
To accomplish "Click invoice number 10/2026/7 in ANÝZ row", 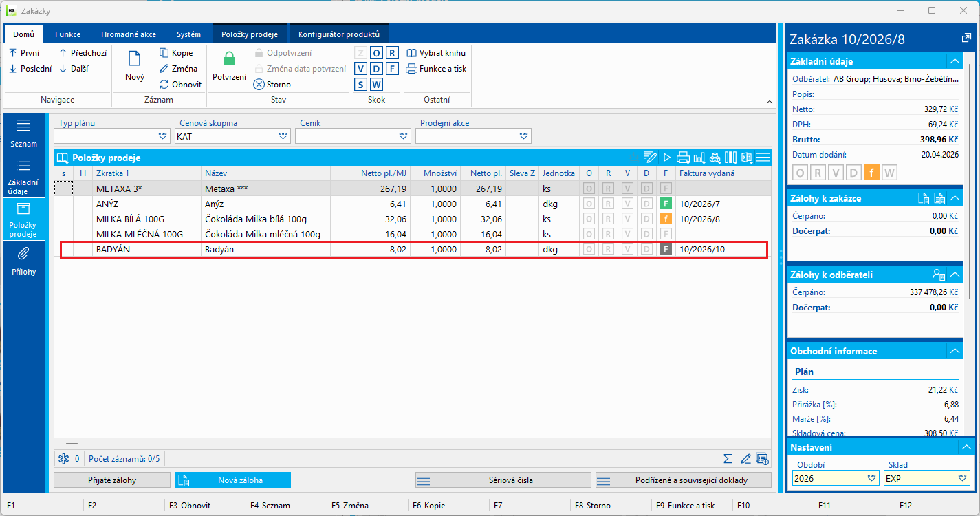I will (x=699, y=204).
